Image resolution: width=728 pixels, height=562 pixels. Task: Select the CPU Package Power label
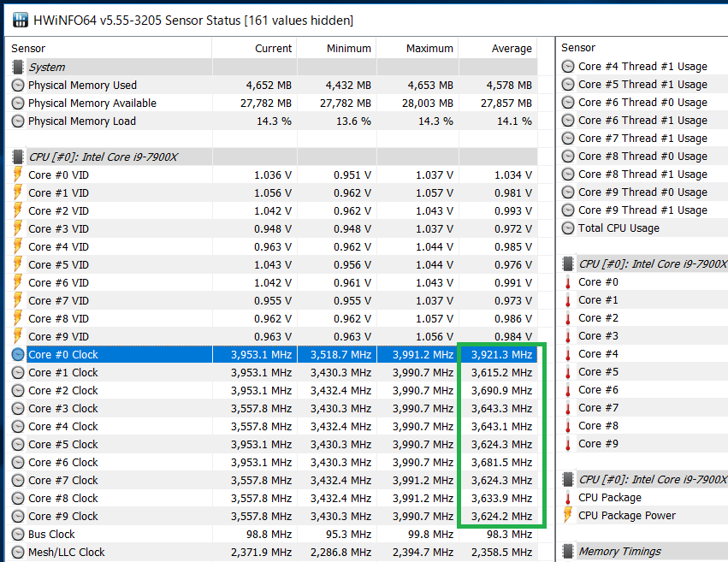point(627,516)
